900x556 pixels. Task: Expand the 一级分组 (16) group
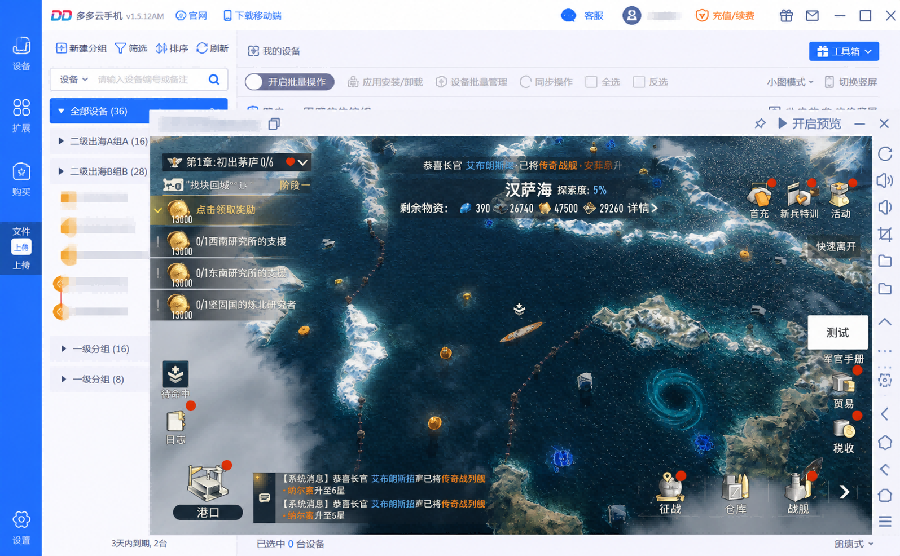pos(63,349)
